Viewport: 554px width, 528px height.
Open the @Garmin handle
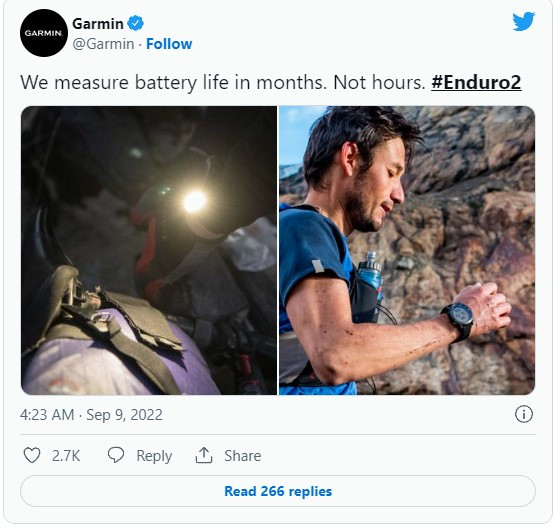click(x=103, y=44)
